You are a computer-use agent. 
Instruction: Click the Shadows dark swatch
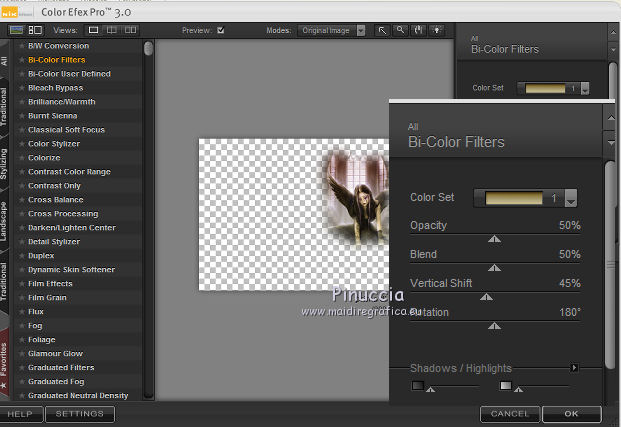(418, 385)
